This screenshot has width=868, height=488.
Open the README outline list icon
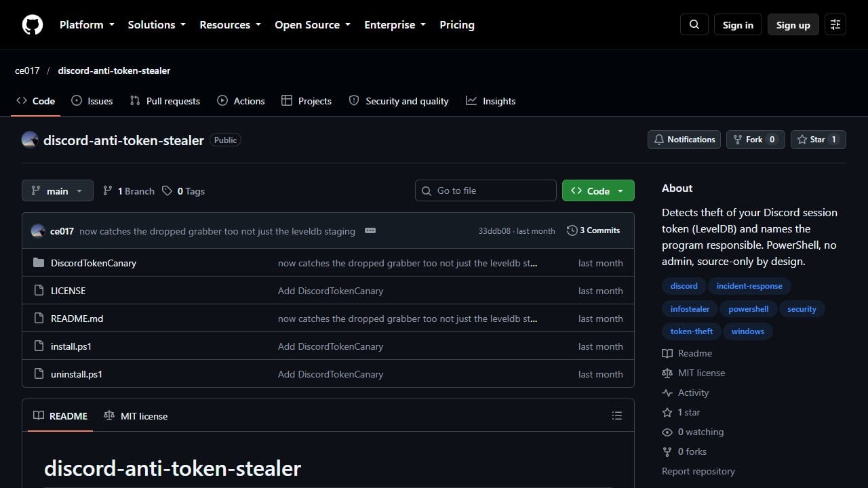(x=617, y=415)
